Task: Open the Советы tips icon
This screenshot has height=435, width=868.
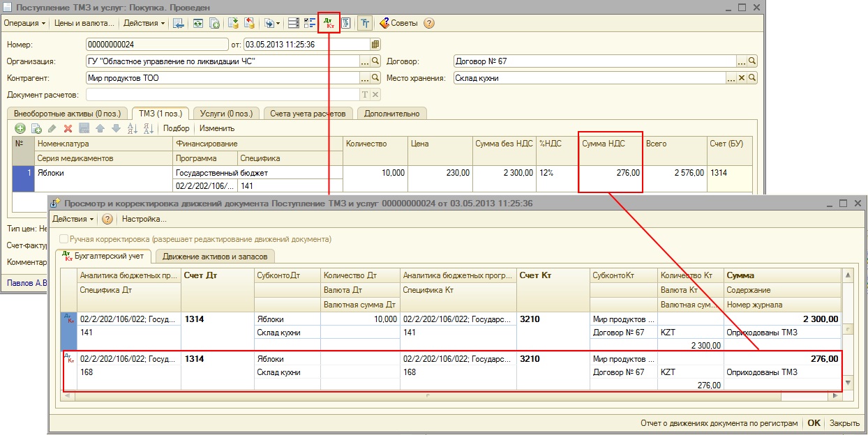Action: click(384, 23)
